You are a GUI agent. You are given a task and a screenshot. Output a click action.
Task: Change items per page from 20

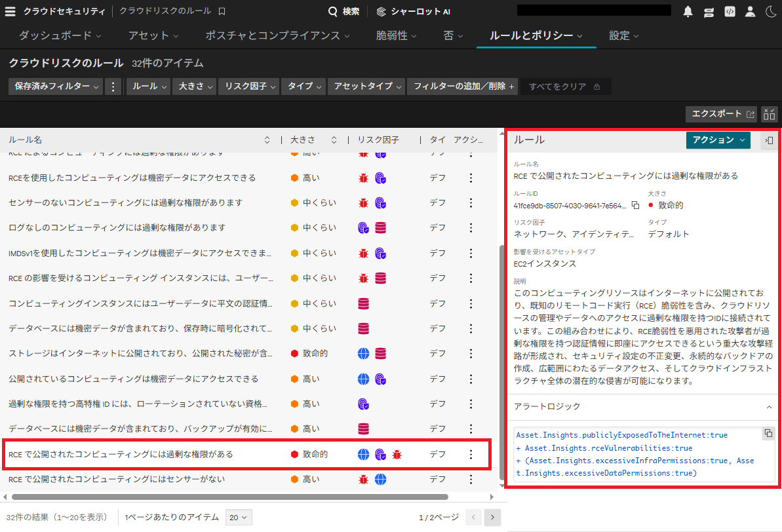pos(239,517)
